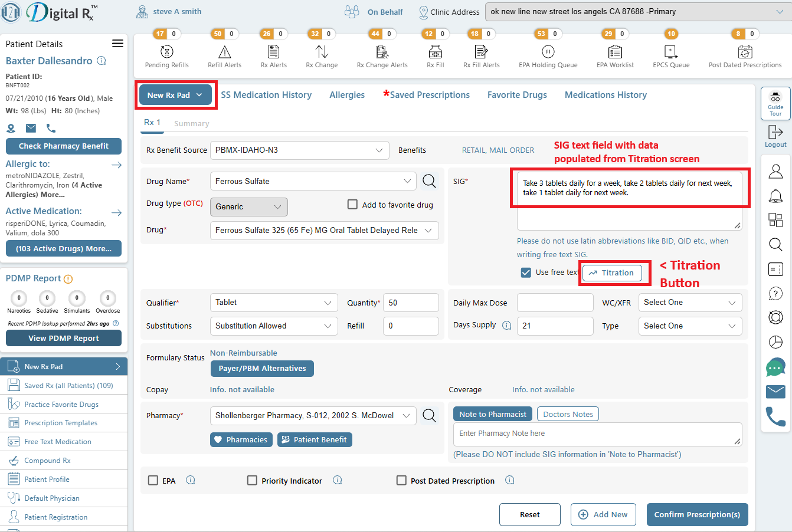
Task: Open the EPA Worklist icon
Action: tap(615, 51)
